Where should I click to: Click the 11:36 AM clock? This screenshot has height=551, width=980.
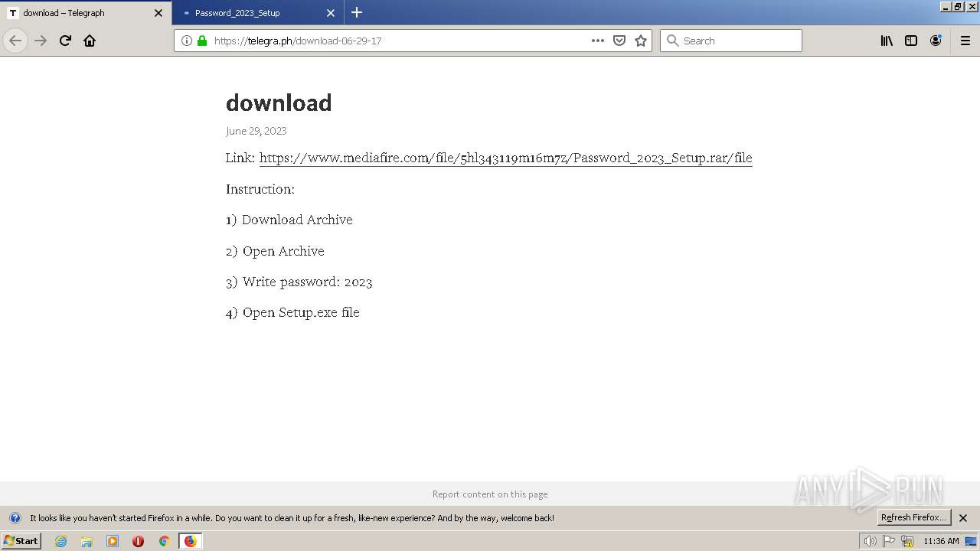(941, 541)
